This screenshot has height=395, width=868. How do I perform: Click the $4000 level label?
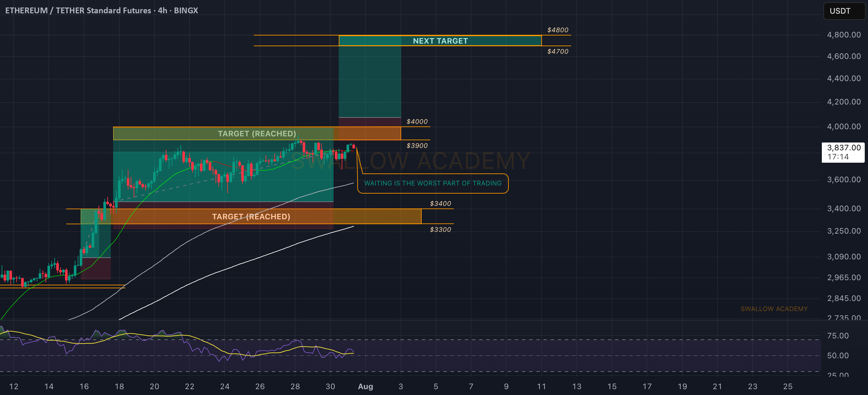(417, 121)
